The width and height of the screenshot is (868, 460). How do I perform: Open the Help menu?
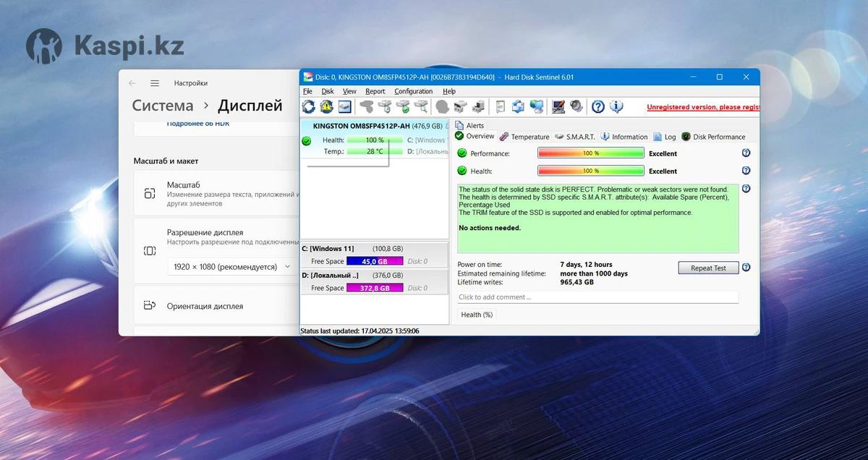(449, 91)
